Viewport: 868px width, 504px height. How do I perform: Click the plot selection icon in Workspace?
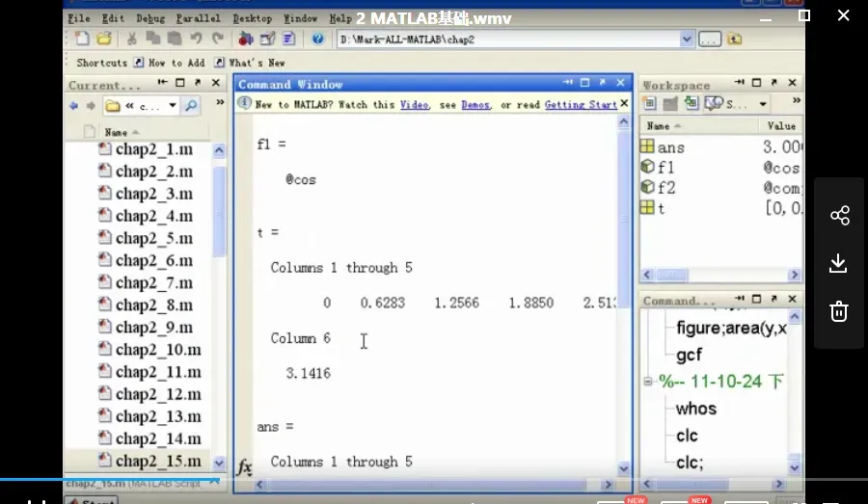(714, 103)
